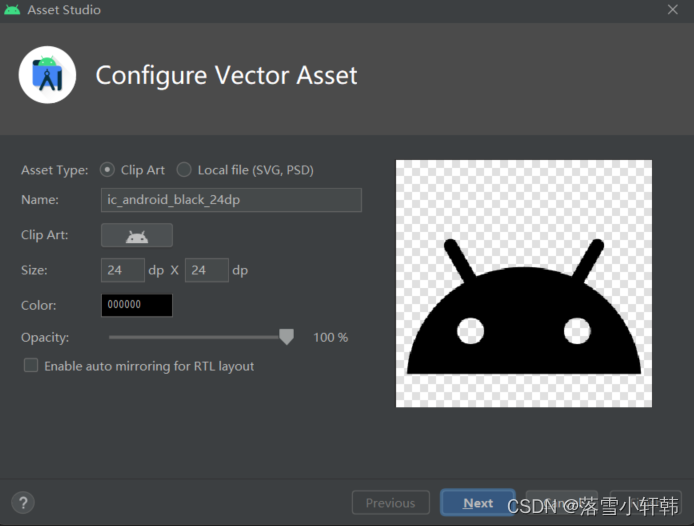Screen dimensions: 694x526
Task: Click the Size label
Action: (35, 270)
